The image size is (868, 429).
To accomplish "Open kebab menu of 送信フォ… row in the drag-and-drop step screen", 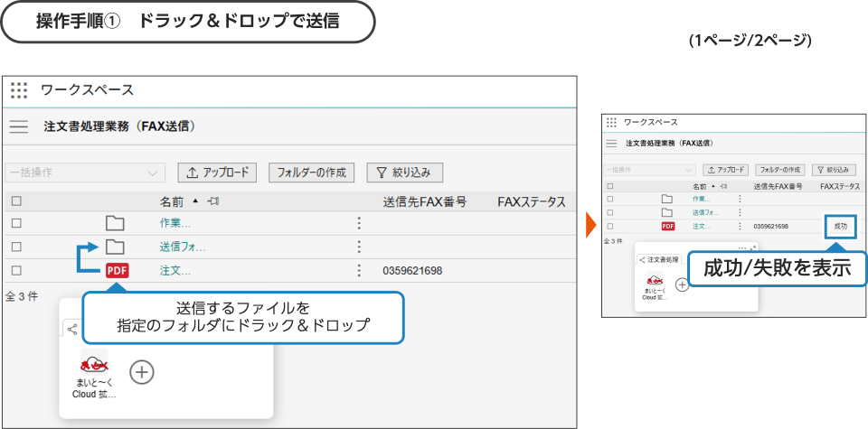I will 359,247.
